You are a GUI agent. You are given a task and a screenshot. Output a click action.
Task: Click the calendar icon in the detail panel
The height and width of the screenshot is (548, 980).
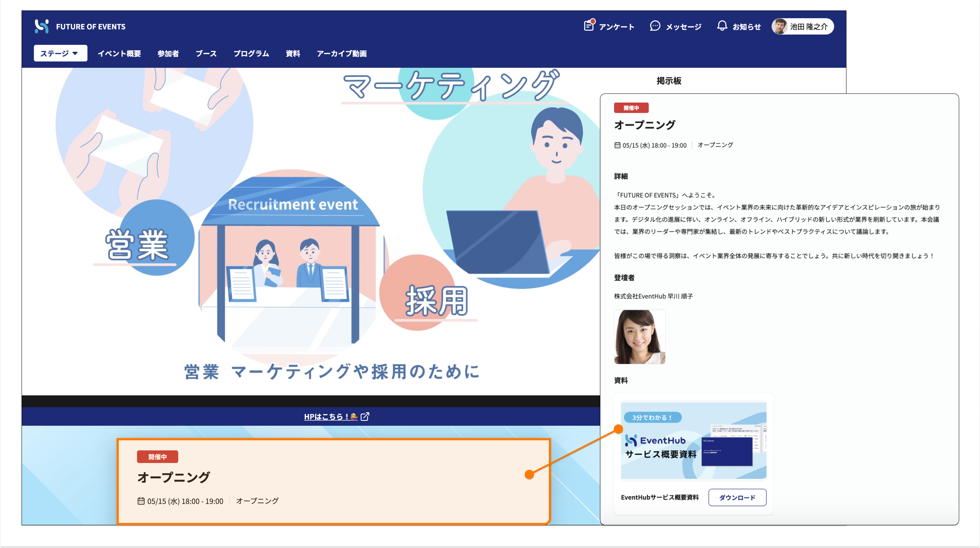617,145
